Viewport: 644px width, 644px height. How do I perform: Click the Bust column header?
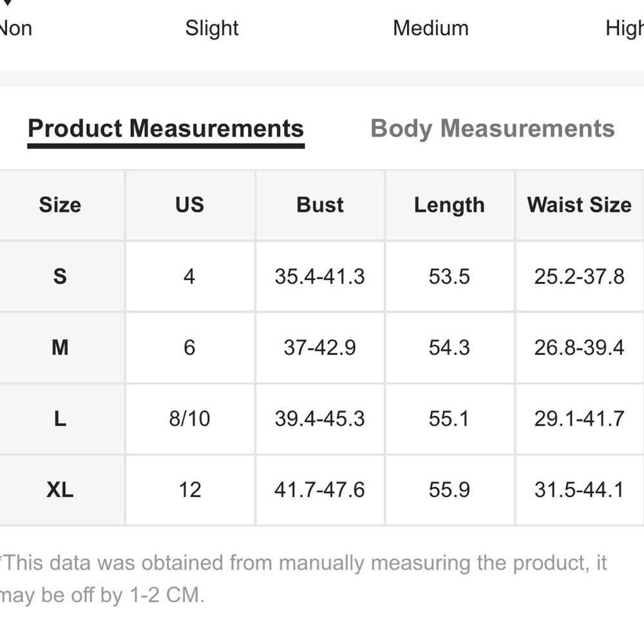point(320,205)
